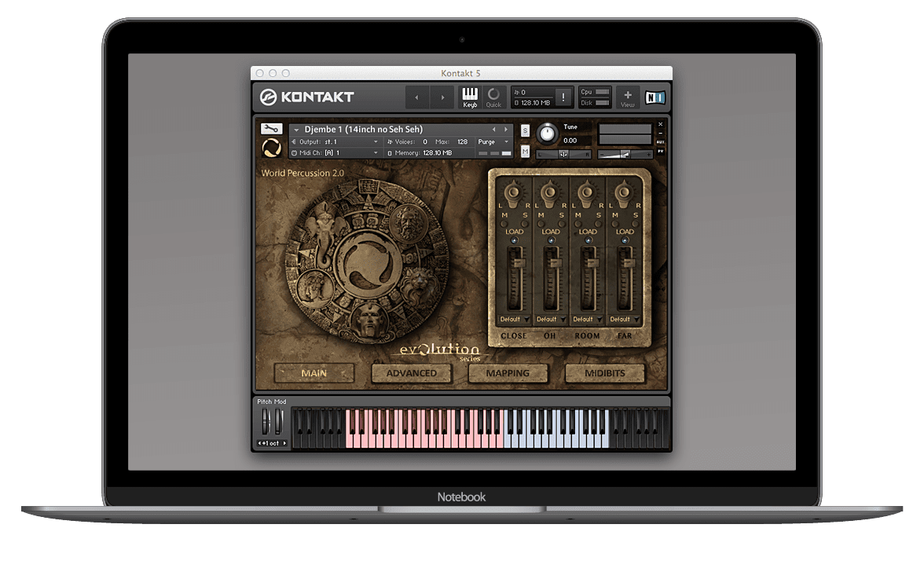The image size is (924, 561).
Task: Mute the OH mic channel
Action: 541,223
